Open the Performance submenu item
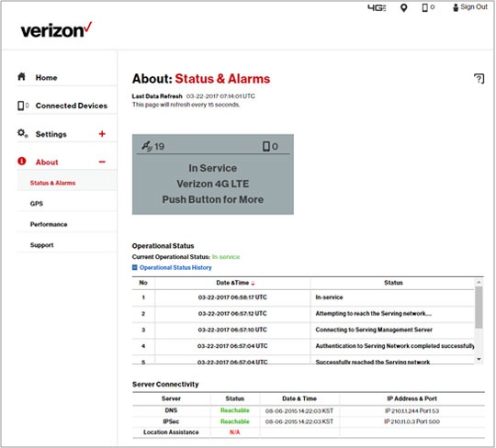This screenshot has height=448, width=496. 49,224
